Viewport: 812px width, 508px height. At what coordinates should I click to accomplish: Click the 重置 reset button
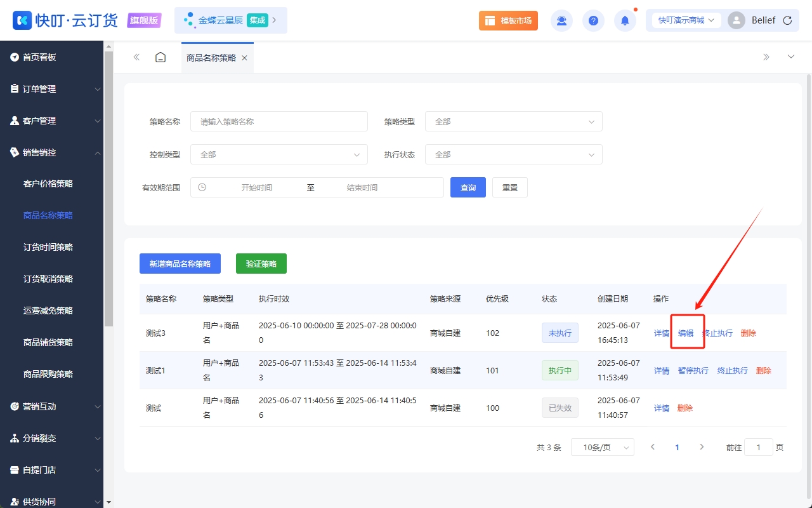(510, 187)
